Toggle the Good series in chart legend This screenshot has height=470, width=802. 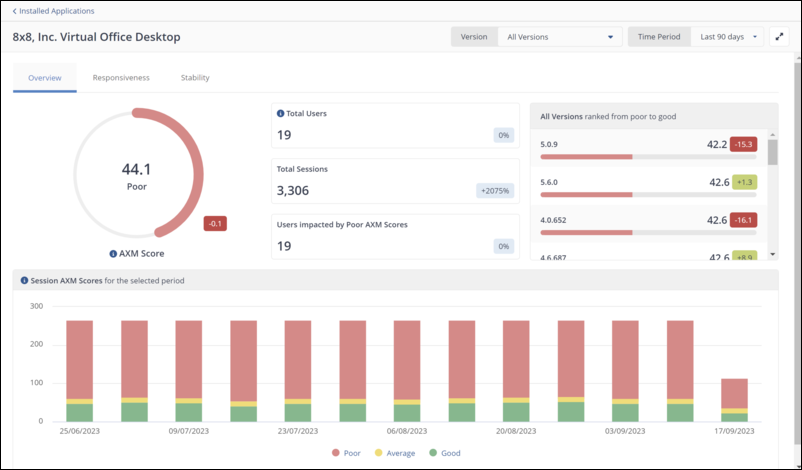click(445, 453)
